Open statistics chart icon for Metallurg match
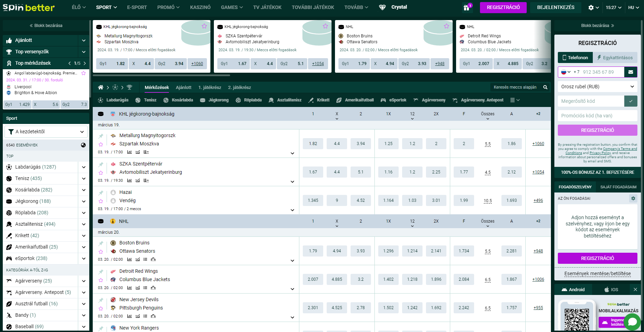This screenshot has height=332, width=644. 129,152
